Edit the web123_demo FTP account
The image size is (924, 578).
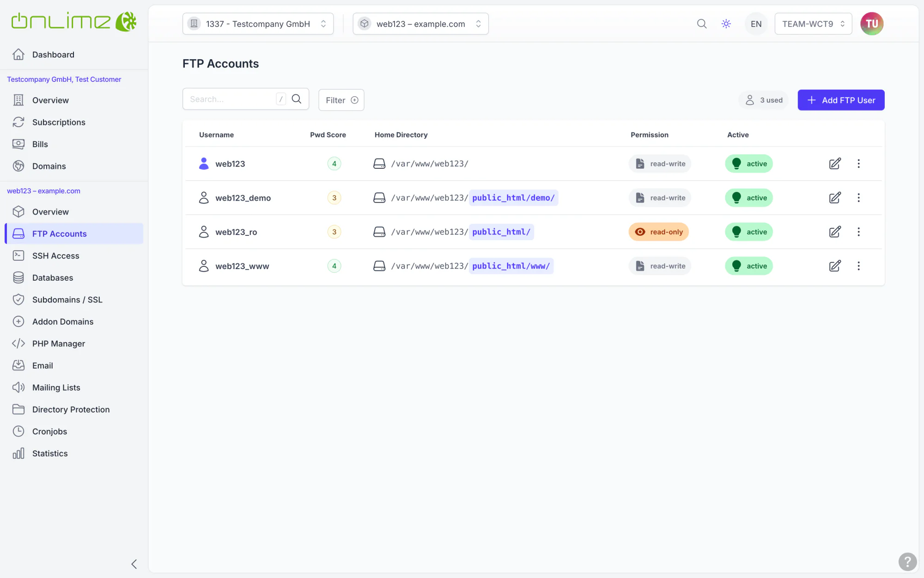(835, 198)
